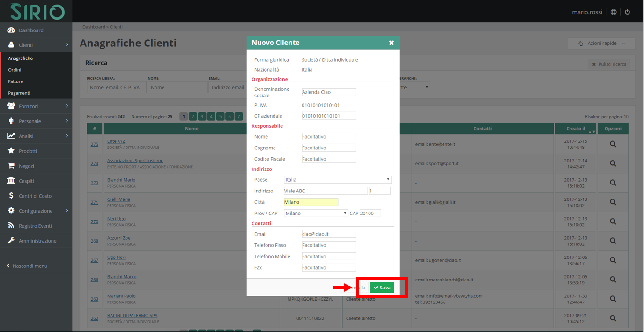The height and width of the screenshot is (332, 644).
Task: Click magnifier icon for Ente XYZ row
Action: pos(613,144)
